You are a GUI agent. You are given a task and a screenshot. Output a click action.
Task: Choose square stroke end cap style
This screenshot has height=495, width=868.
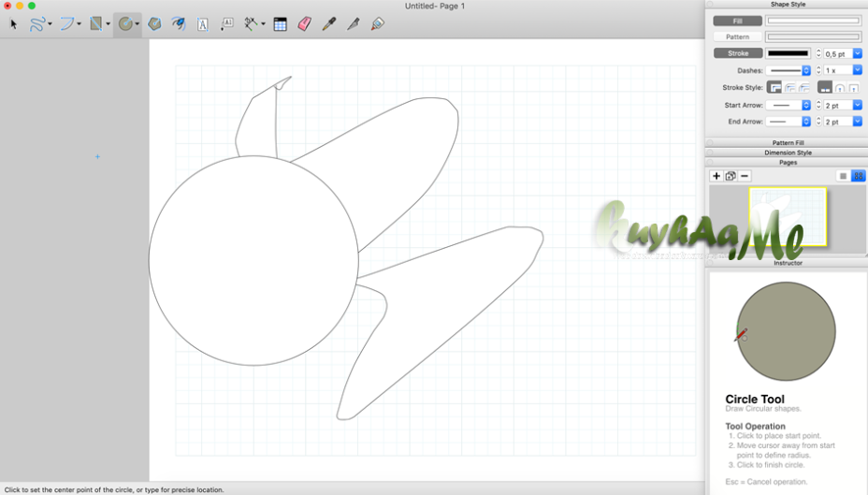tap(854, 87)
